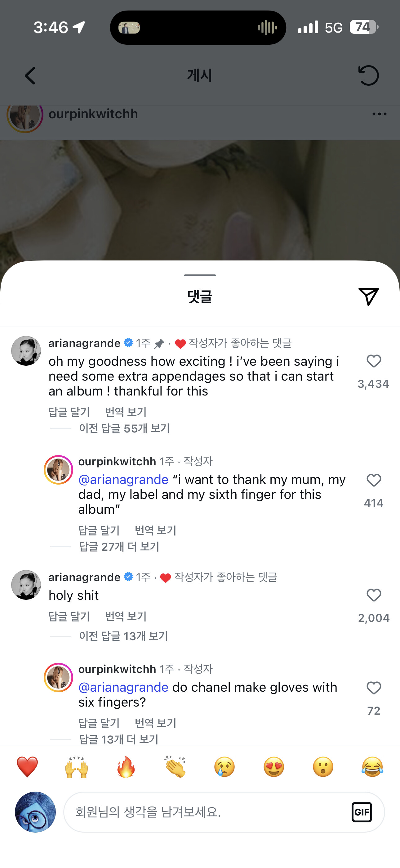
Task: Like the 'holy shit' comment
Action: click(x=373, y=595)
